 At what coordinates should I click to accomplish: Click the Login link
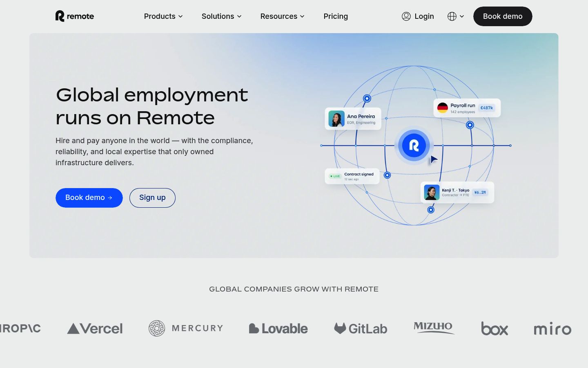point(424,16)
